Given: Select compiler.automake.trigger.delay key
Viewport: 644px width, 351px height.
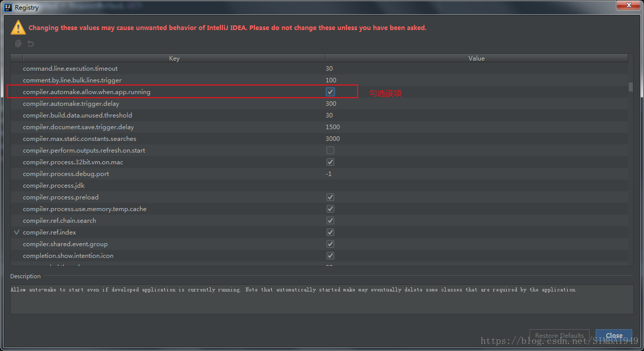Looking at the screenshot, I should coord(71,103).
